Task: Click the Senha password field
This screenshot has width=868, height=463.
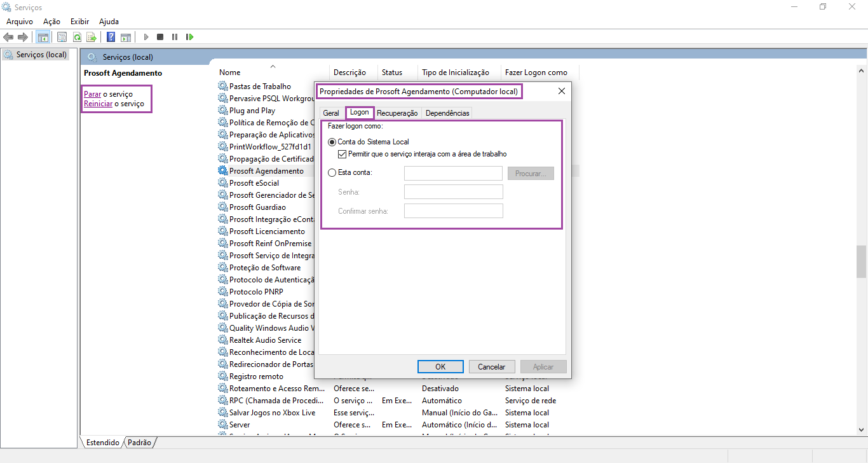Action: pyautogui.click(x=454, y=192)
